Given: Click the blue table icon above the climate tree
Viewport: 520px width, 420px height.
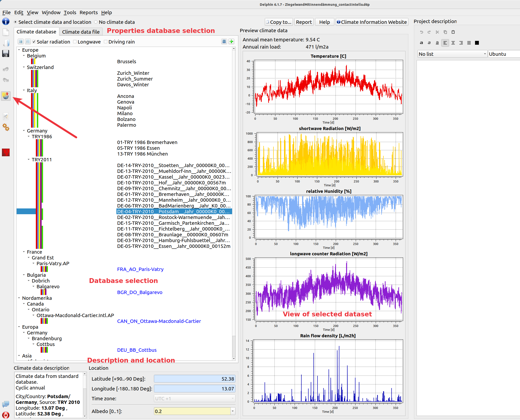Looking at the screenshot, I should (224, 42).
